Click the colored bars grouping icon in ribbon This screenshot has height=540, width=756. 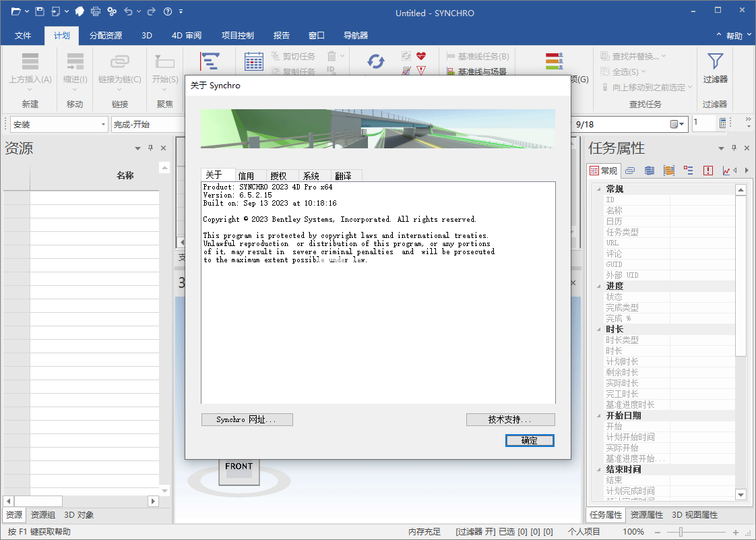point(555,61)
